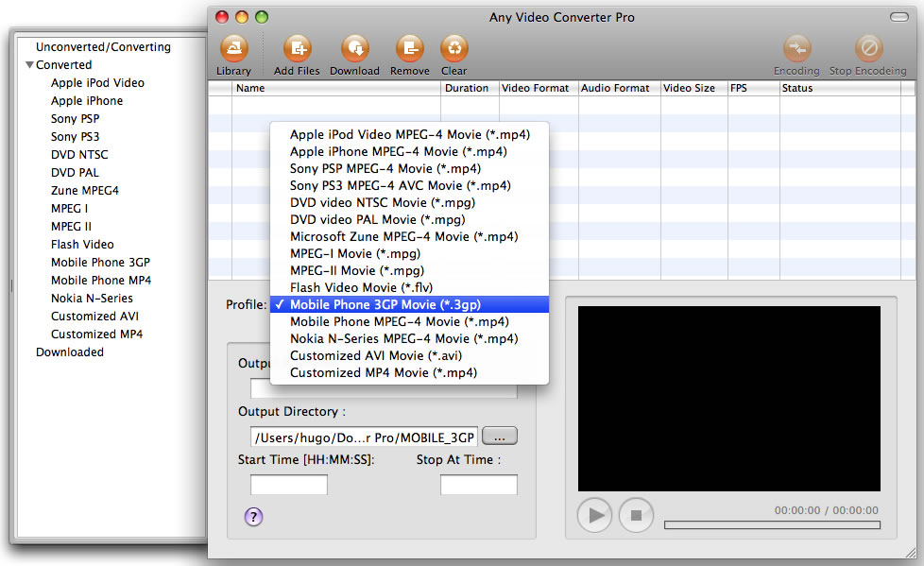Select DVD NTSC in sidebar
Image resolution: width=924 pixels, height=566 pixels.
[x=79, y=154]
